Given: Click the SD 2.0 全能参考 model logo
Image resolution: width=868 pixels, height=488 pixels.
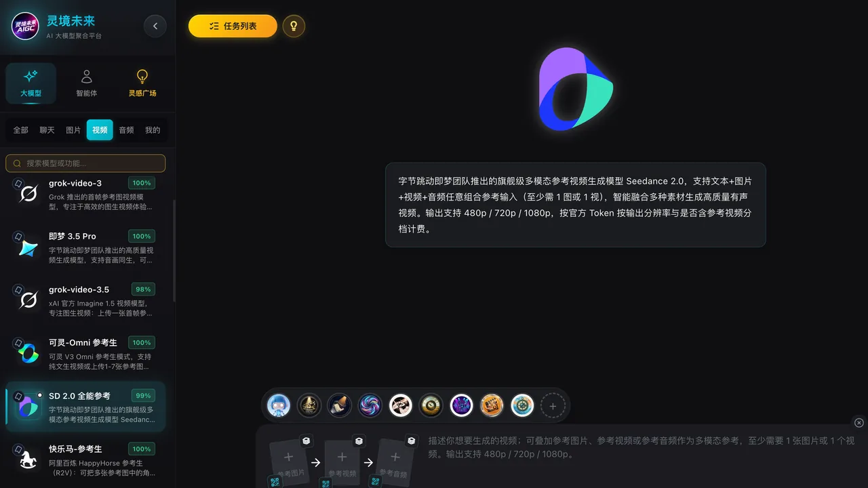Looking at the screenshot, I should point(28,407).
